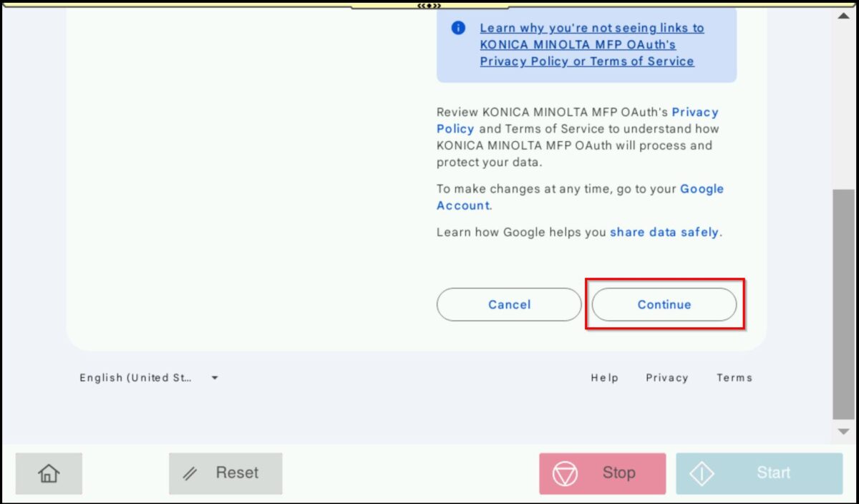Click the blue info circle icon
The height and width of the screenshot is (504, 859).
(x=458, y=28)
